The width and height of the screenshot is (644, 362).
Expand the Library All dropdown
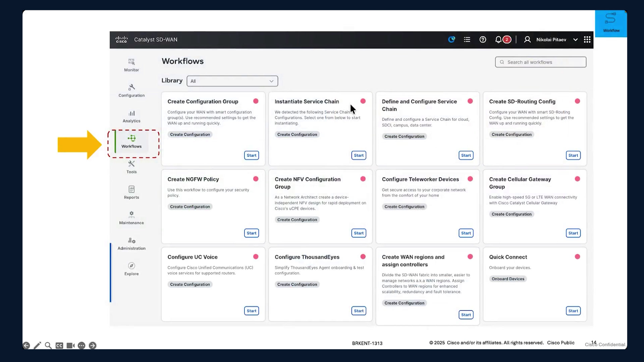point(232,81)
